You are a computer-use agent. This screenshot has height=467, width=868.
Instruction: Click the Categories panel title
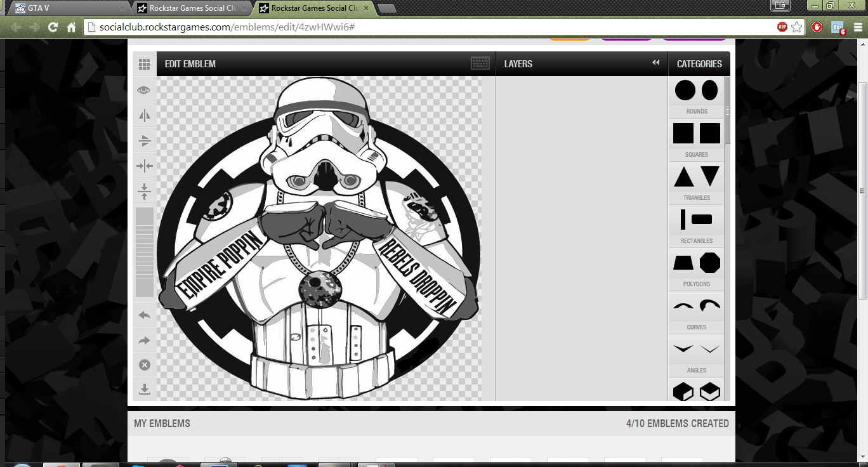pos(699,64)
